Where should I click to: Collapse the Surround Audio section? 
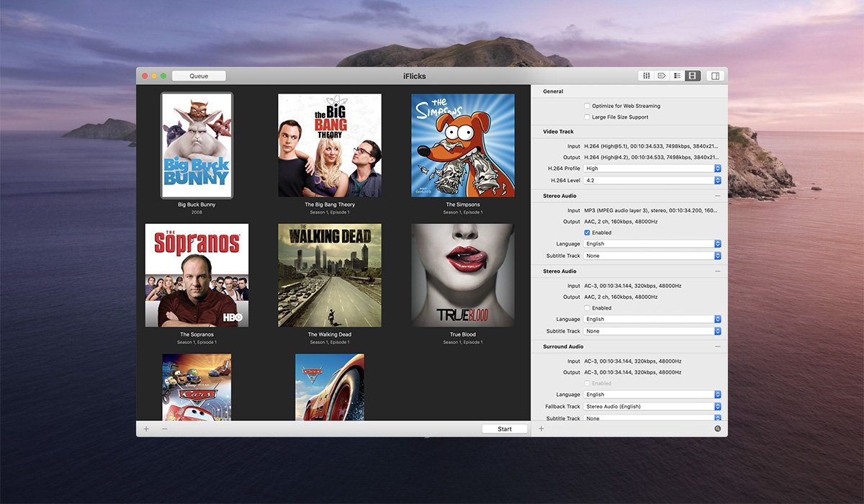pyautogui.click(x=717, y=347)
